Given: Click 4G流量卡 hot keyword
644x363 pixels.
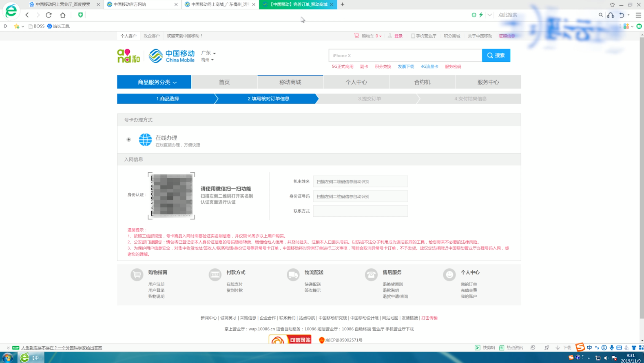Looking at the screenshot, I should point(429,67).
